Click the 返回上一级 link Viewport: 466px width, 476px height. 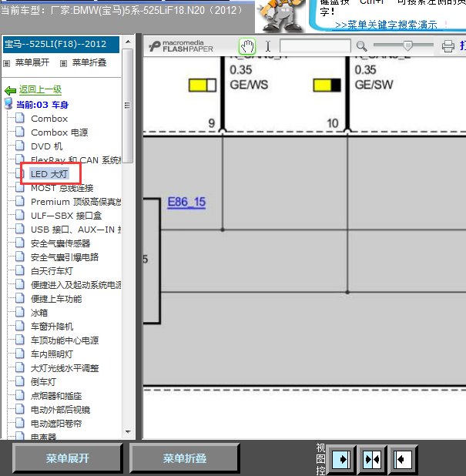coord(40,89)
